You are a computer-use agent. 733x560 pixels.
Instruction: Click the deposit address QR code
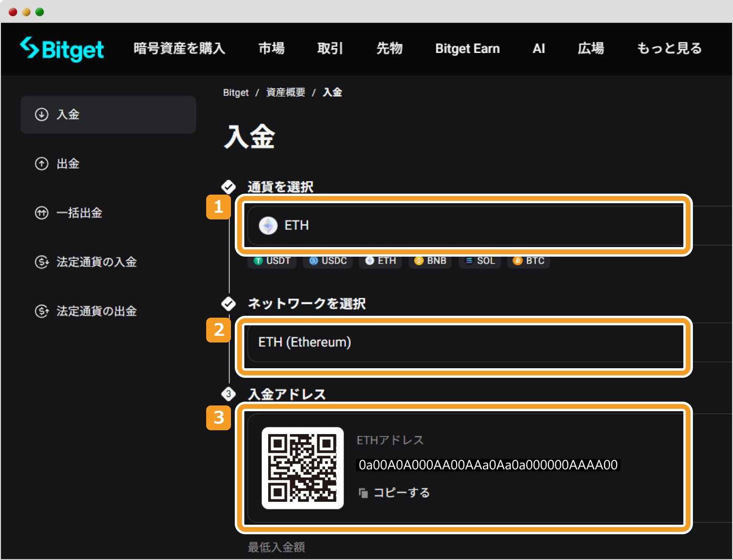pyautogui.click(x=303, y=468)
